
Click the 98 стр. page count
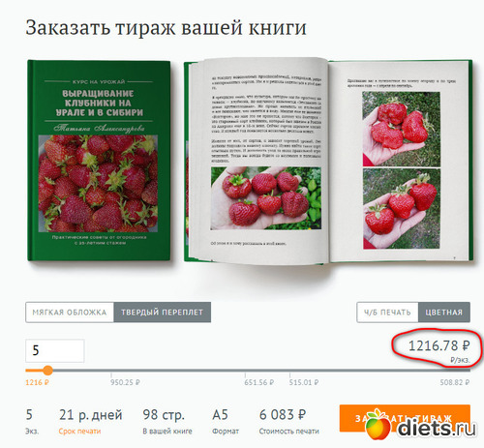pyautogui.click(x=164, y=415)
